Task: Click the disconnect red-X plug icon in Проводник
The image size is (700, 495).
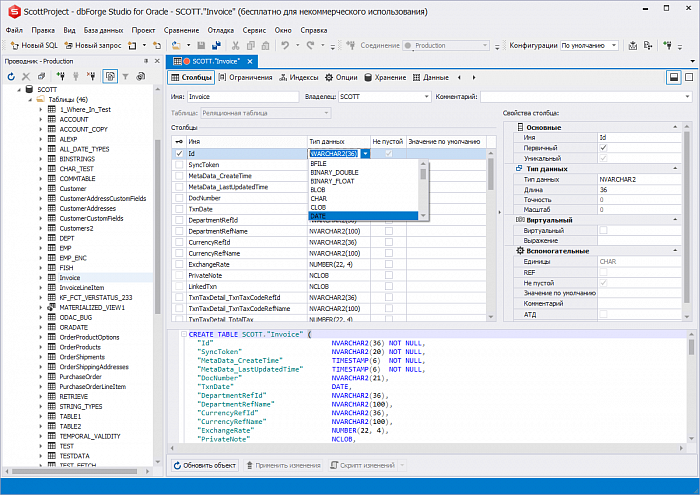Action: [91, 77]
